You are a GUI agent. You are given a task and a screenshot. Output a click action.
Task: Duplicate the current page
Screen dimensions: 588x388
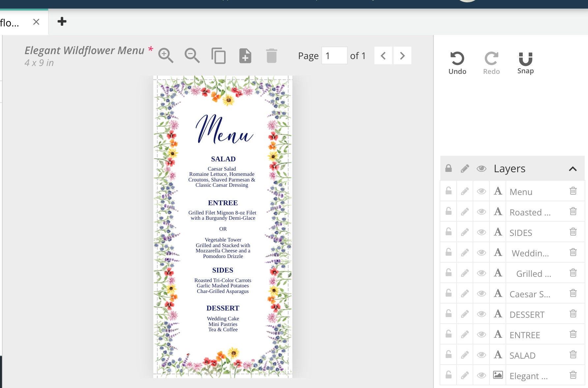(x=219, y=55)
